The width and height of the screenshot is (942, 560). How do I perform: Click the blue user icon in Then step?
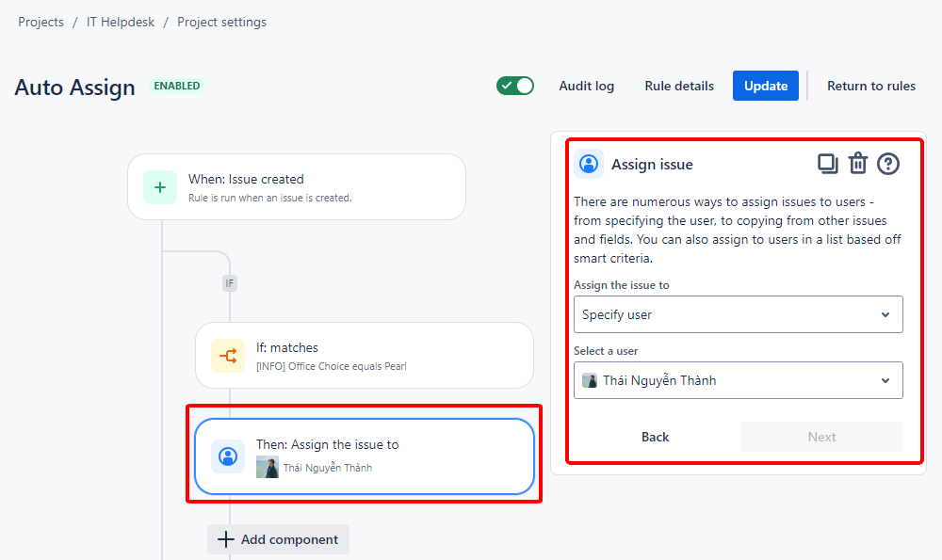pyautogui.click(x=228, y=456)
